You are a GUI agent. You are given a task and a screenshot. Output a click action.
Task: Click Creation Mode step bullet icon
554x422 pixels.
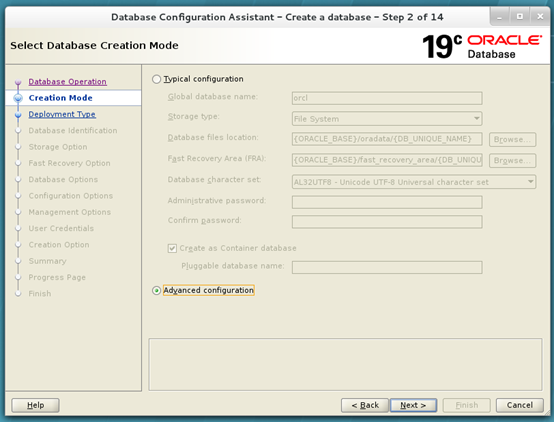pyautogui.click(x=18, y=98)
